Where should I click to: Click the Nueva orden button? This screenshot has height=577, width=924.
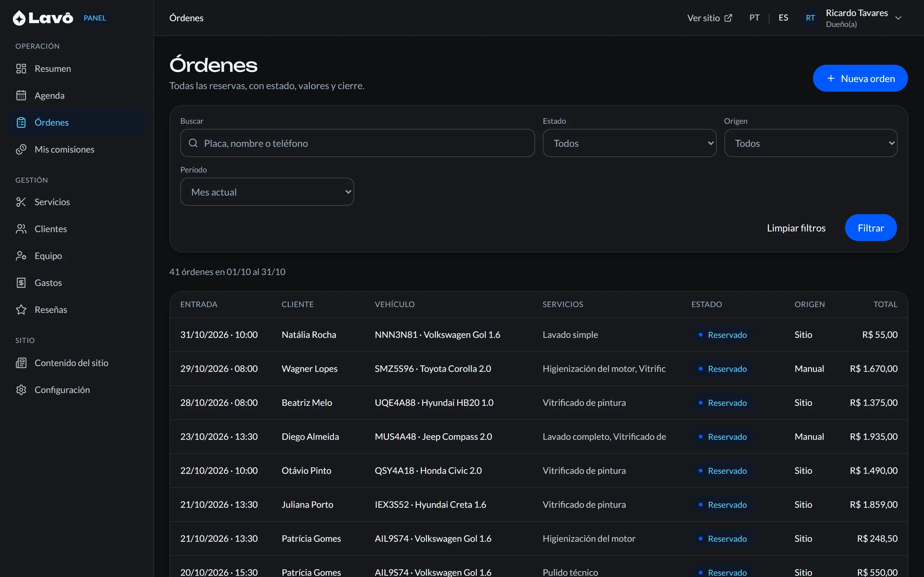click(860, 78)
